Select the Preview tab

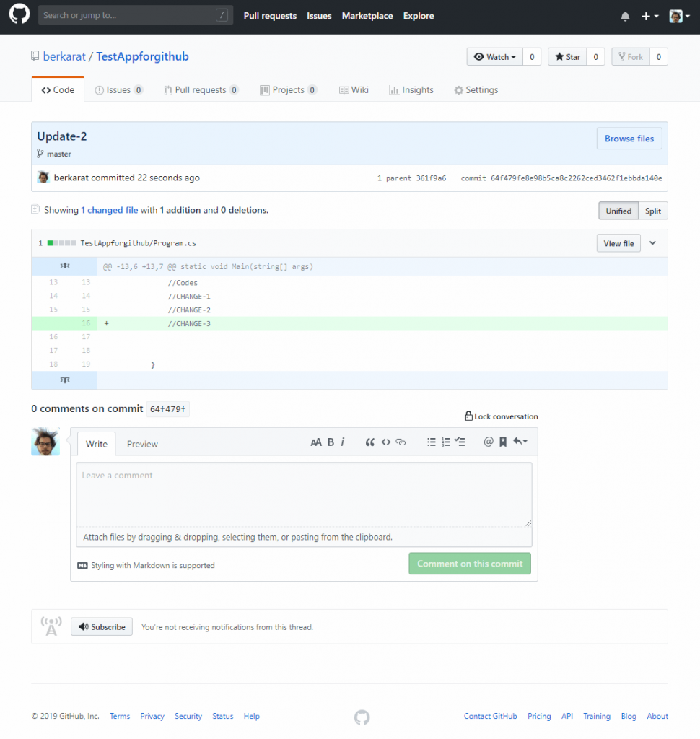tap(142, 444)
